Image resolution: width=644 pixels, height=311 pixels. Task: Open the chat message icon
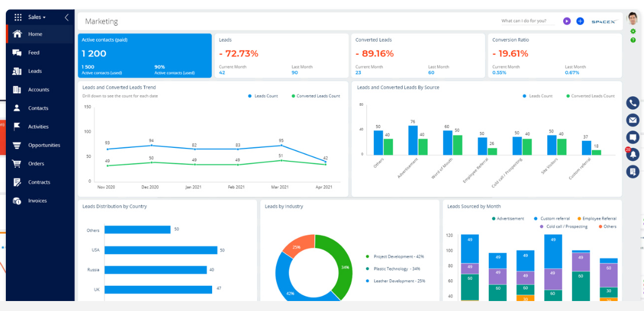632,137
